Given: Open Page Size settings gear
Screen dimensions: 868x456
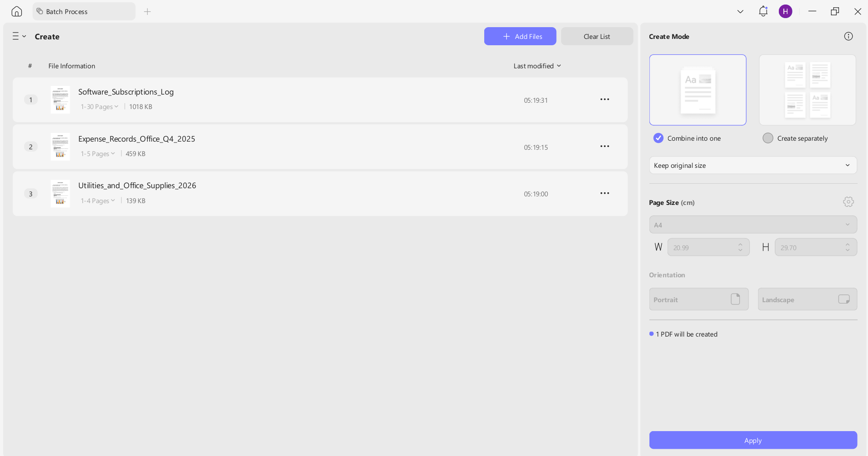Looking at the screenshot, I should click(x=849, y=202).
